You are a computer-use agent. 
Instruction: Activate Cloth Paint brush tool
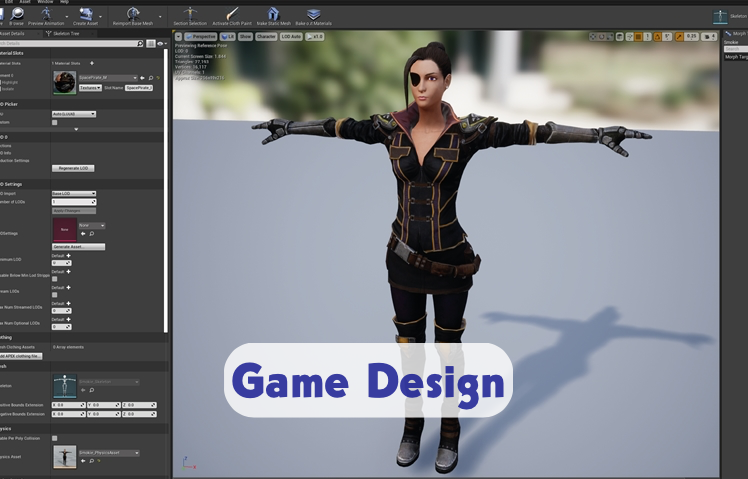click(232, 16)
